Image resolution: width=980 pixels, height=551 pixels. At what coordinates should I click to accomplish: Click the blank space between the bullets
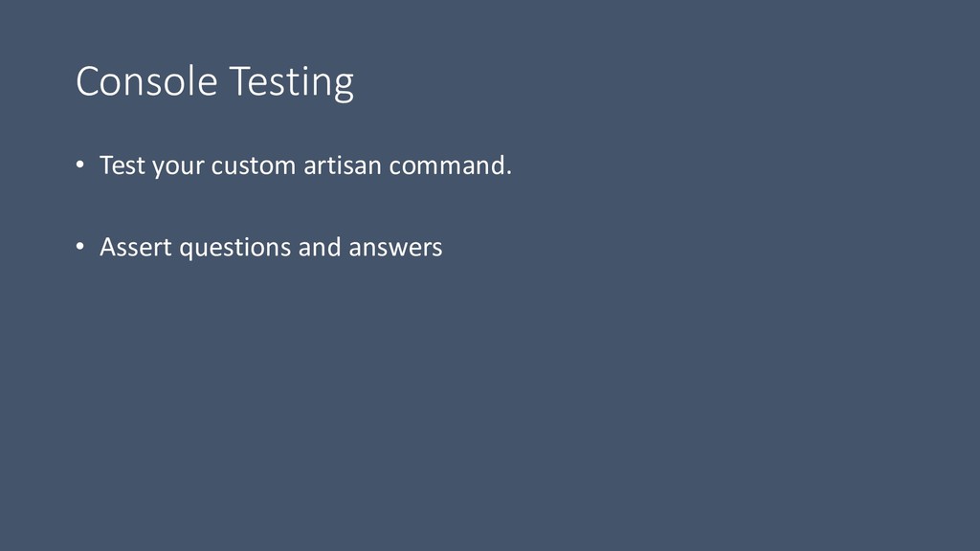point(287,208)
